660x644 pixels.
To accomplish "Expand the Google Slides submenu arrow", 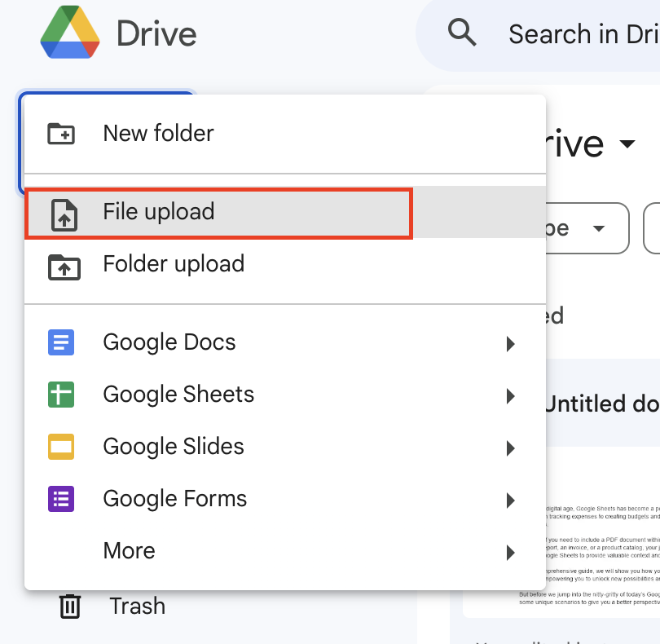I will tap(511, 448).
